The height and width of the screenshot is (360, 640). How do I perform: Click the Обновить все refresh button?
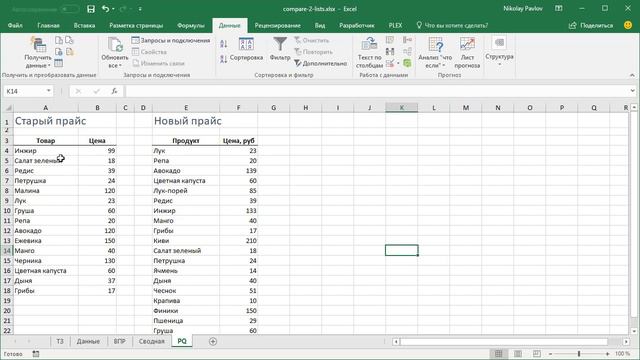tap(115, 52)
